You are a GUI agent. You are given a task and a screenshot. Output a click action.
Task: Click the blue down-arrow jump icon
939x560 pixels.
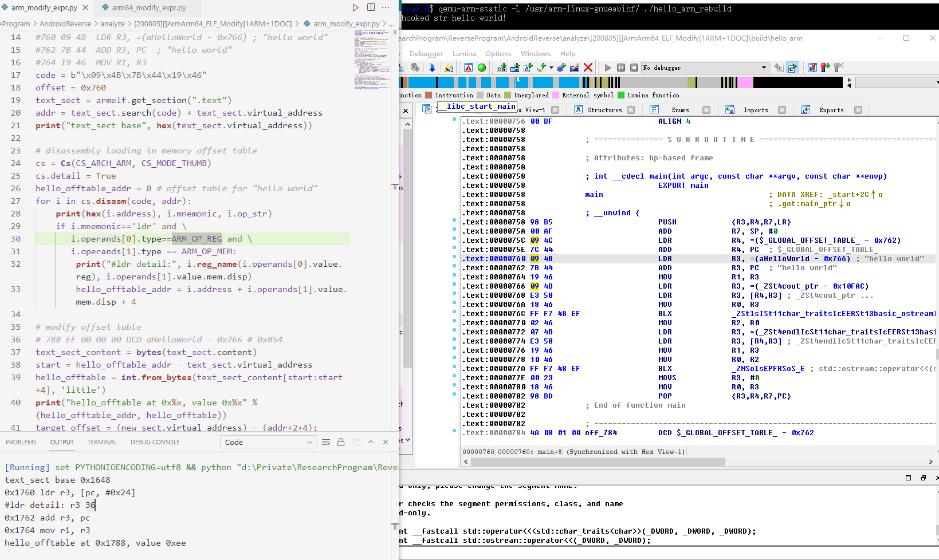[432, 68]
